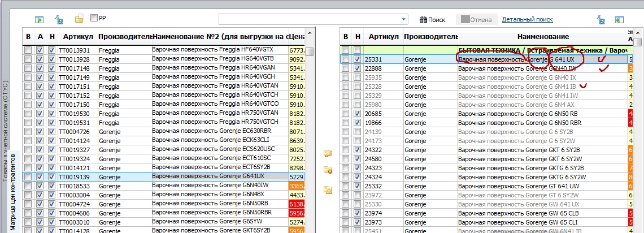
Task: Select article 24322 cell in right table
Action: click(383, 149)
